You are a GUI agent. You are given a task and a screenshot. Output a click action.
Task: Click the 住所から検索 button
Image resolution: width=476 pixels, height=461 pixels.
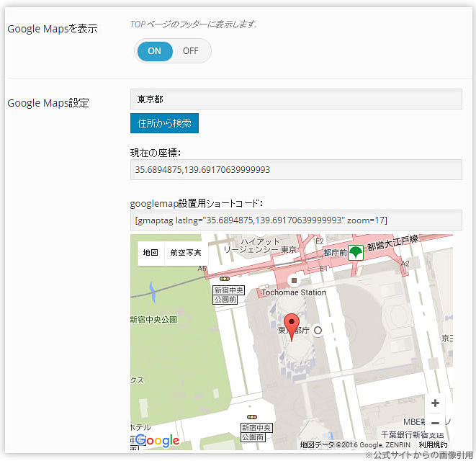(x=164, y=123)
